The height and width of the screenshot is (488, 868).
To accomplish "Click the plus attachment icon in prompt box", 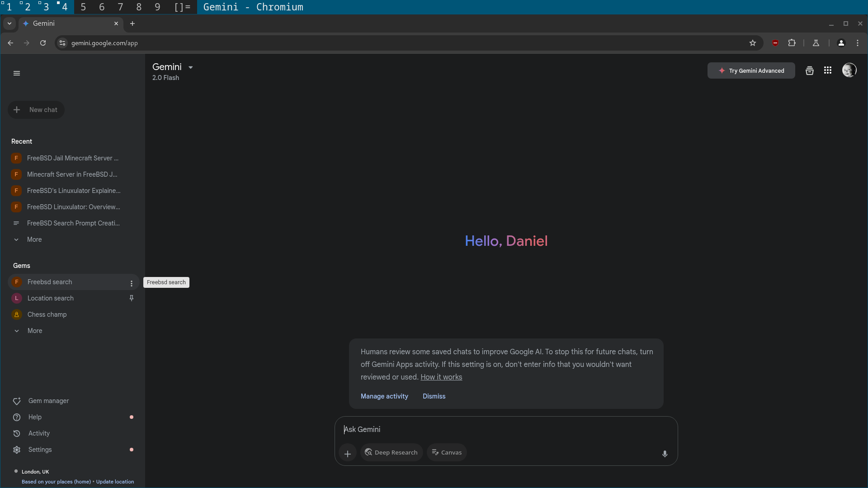I will (347, 454).
